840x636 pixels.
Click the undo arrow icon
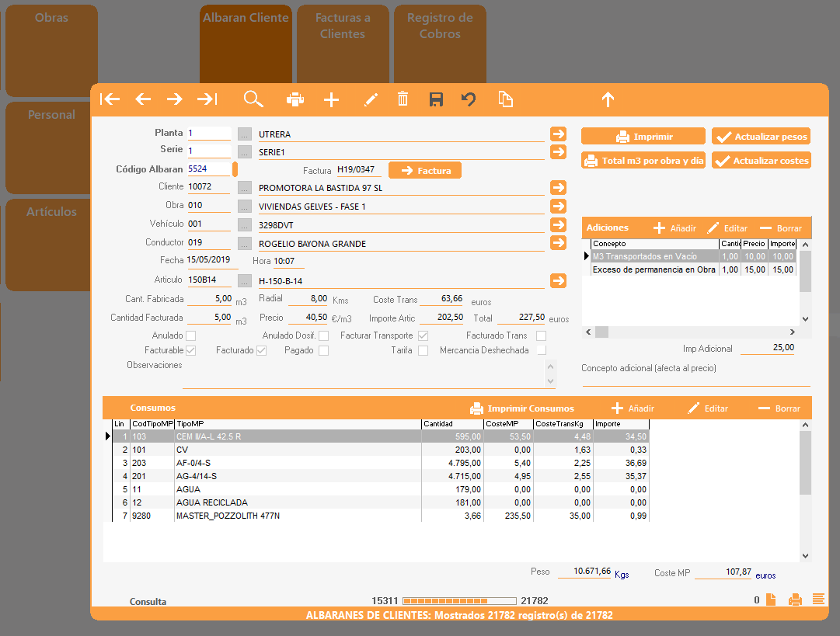click(468, 99)
